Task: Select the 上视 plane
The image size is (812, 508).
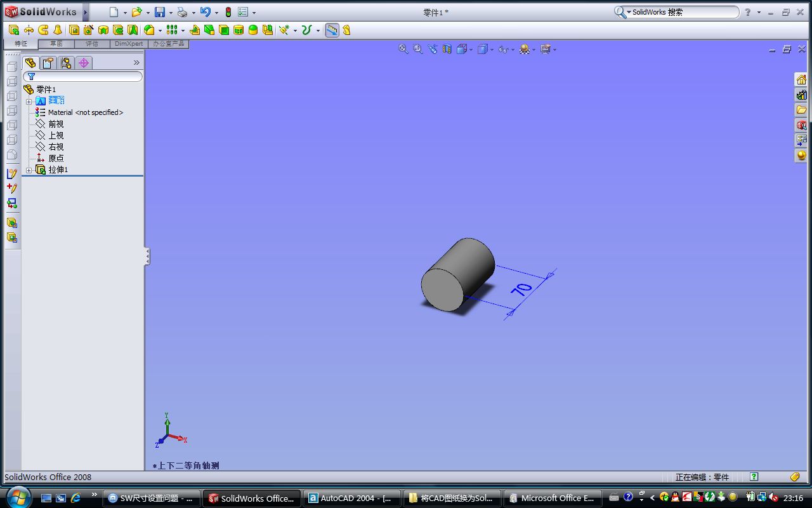Action: pyautogui.click(x=56, y=135)
